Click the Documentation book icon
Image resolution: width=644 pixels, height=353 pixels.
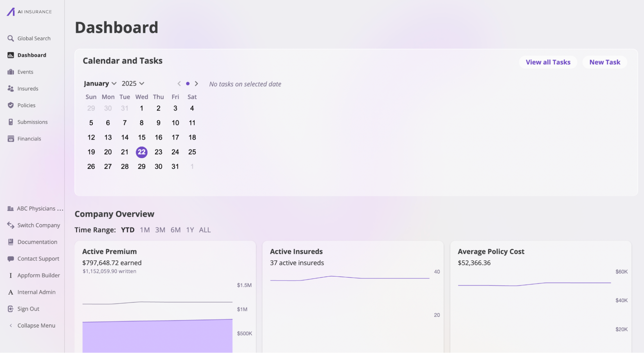[11, 242]
